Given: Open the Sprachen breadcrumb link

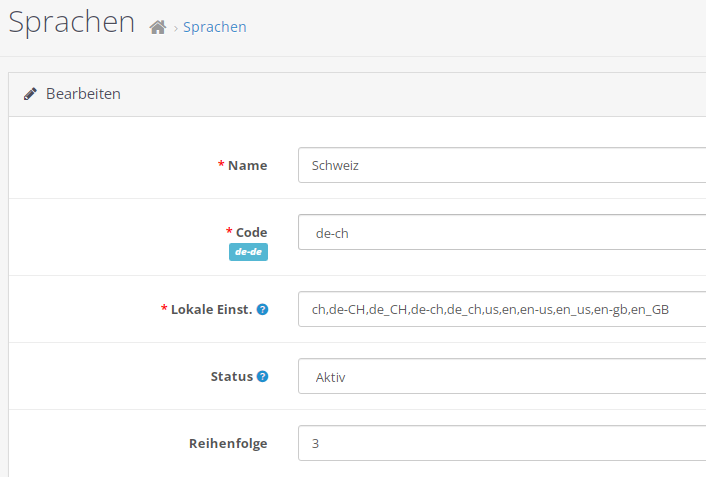Looking at the screenshot, I should [x=214, y=27].
